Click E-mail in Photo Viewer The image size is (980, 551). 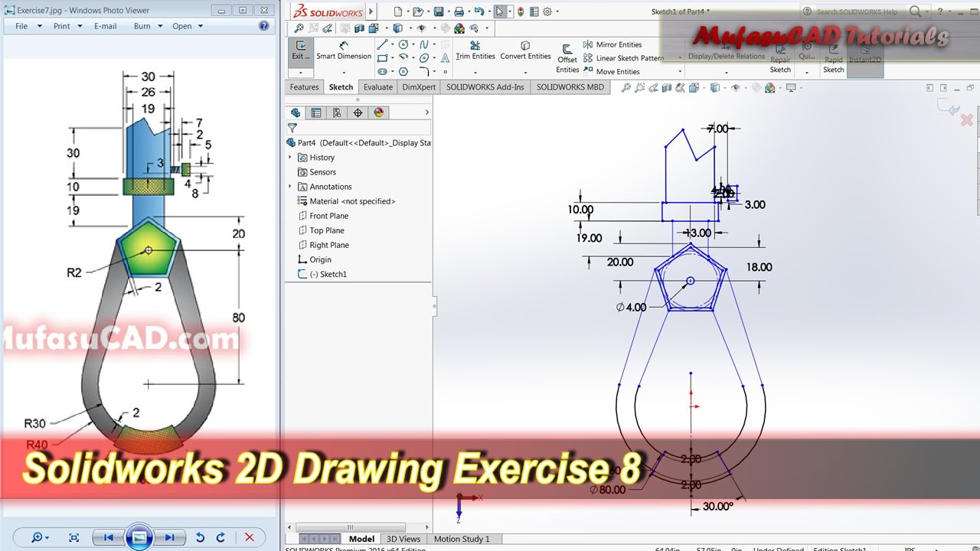pyautogui.click(x=106, y=26)
